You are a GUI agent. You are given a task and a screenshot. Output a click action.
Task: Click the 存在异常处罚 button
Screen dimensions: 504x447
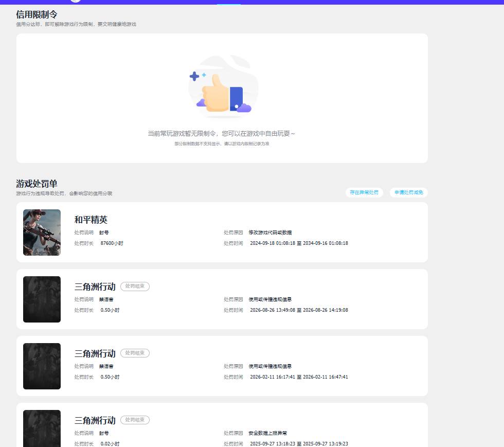(364, 192)
